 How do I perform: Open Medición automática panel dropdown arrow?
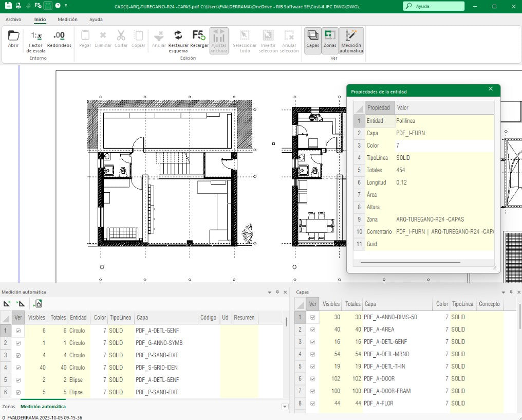coord(270,292)
